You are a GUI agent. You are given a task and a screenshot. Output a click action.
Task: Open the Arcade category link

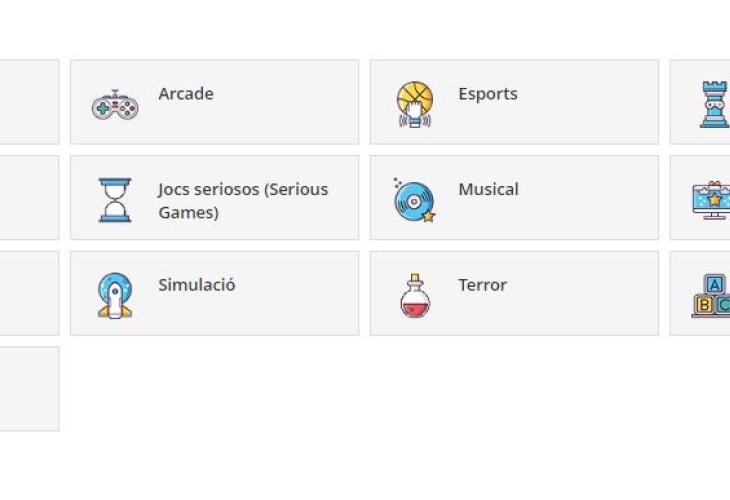pos(186,94)
